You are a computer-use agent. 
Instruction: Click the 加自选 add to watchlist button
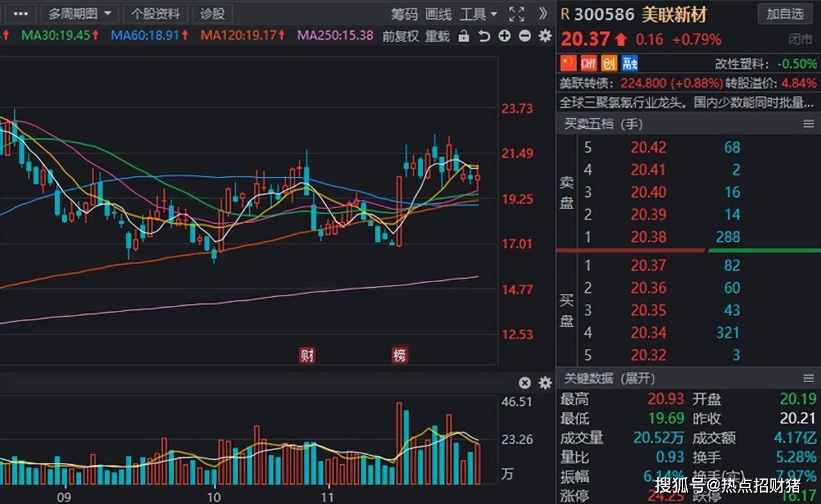(x=785, y=13)
